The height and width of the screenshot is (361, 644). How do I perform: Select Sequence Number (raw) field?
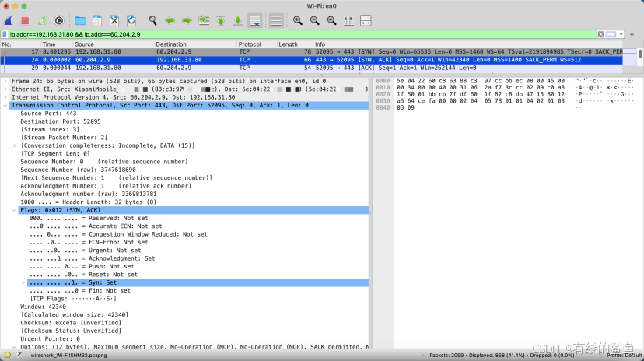(78, 170)
